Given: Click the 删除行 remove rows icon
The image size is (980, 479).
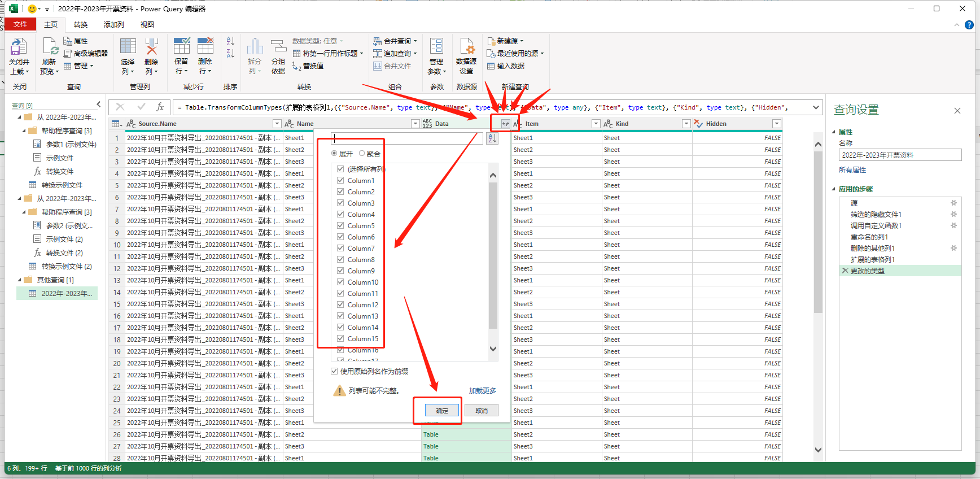Looking at the screenshot, I should pos(205,47).
